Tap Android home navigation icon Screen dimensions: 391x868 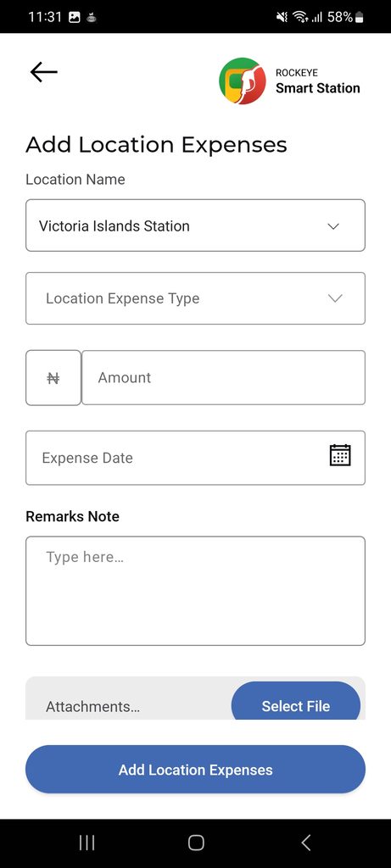point(196,843)
